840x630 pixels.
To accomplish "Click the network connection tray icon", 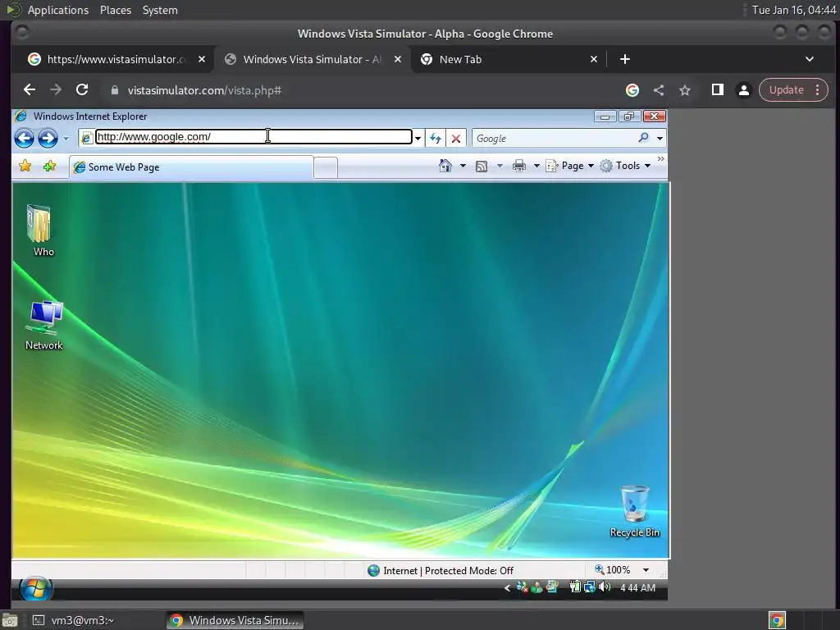I will 590,587.
